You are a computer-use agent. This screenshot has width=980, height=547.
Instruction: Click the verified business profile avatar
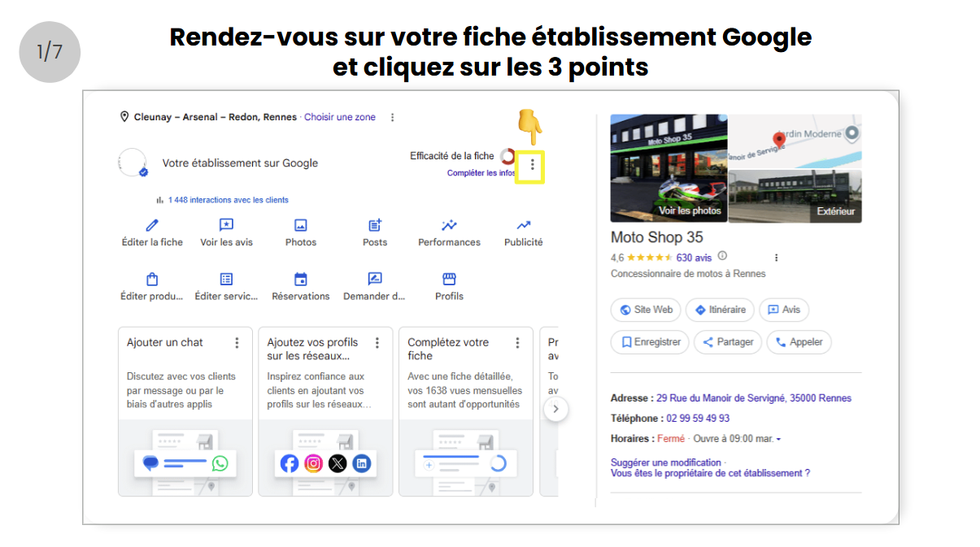point(133,163)
